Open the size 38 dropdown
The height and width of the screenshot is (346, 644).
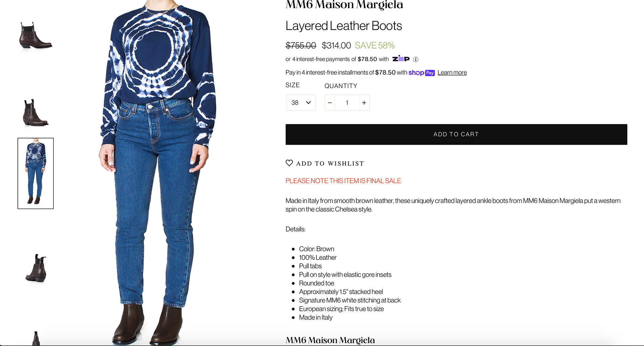click(301, 102)
